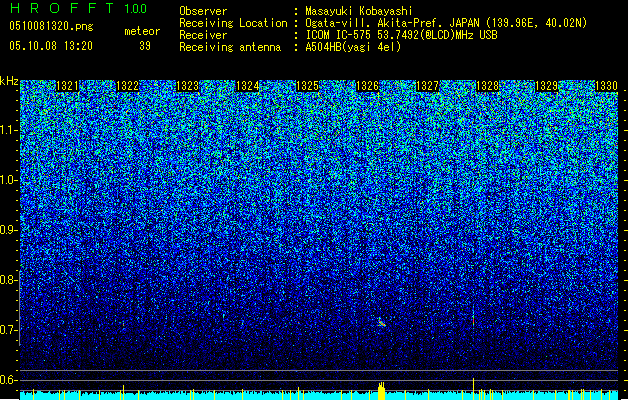Click the Receiving antenna label
Screen dimensions: 629x400
(x=230, y=47)
